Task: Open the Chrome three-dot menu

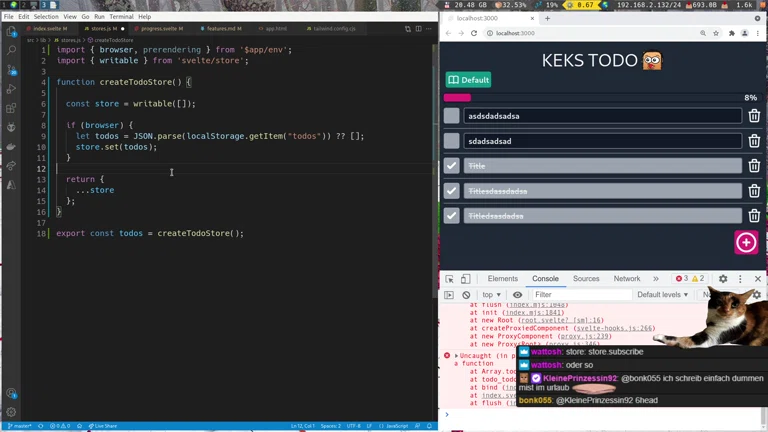Action: [757, 33]
